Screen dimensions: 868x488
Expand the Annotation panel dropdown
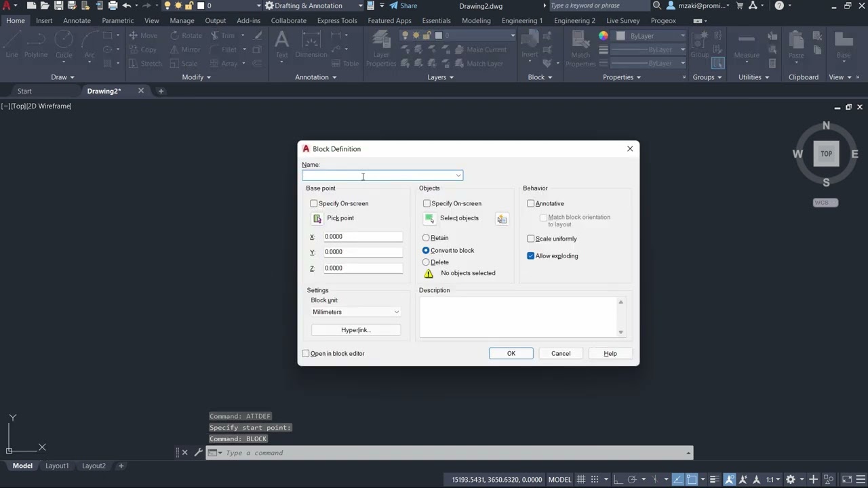315,77
